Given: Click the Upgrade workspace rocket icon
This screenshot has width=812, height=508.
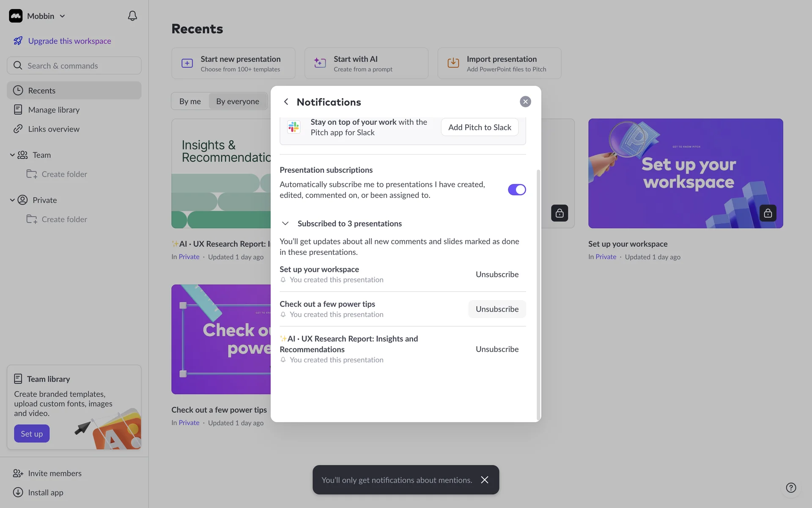Looking at the screenshot, I should click(x=18, y=41).
